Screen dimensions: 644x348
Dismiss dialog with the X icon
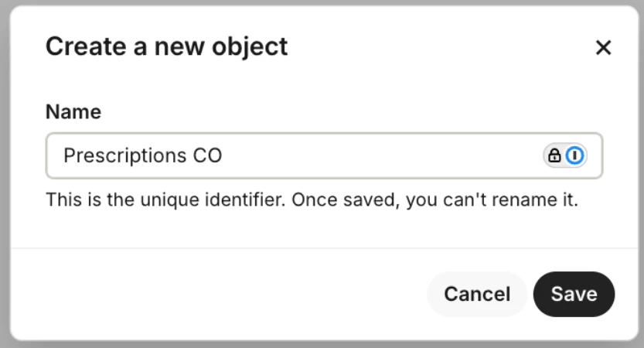603,48
